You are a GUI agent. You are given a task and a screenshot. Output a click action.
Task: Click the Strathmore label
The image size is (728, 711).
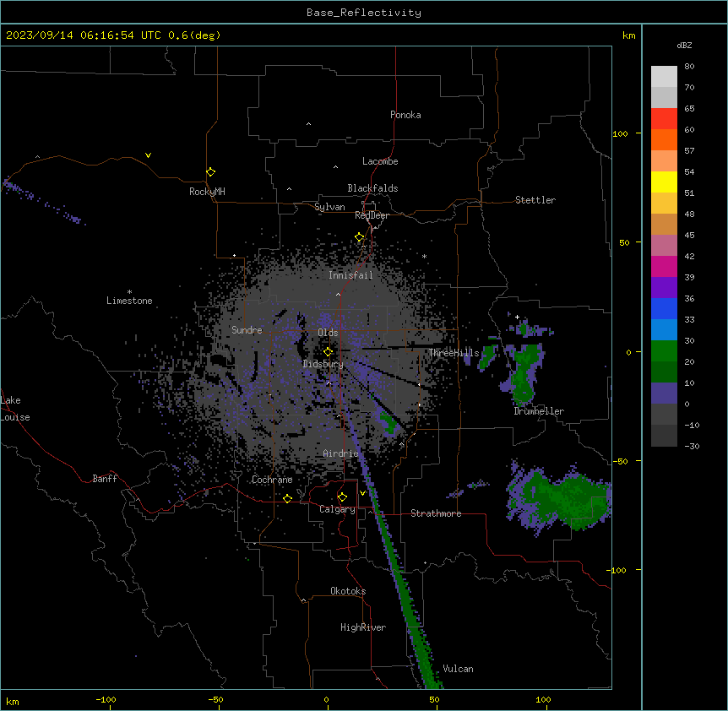pos(436,513)
